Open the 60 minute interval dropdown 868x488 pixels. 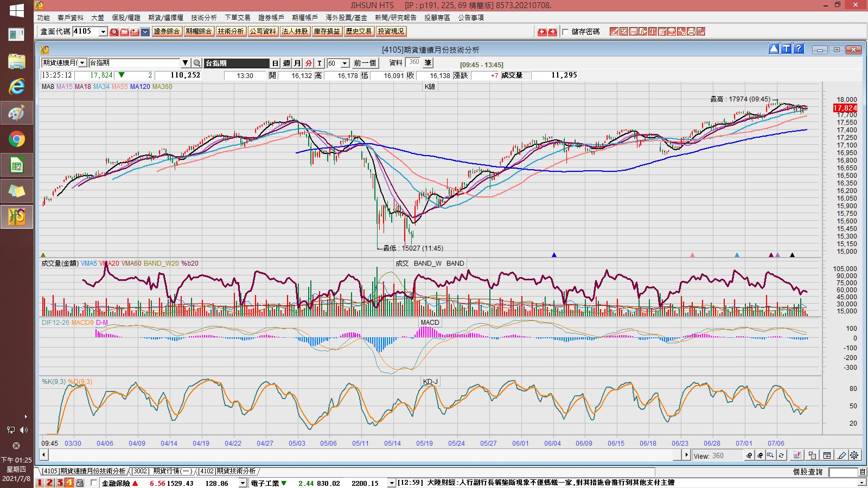coord(344,63)
